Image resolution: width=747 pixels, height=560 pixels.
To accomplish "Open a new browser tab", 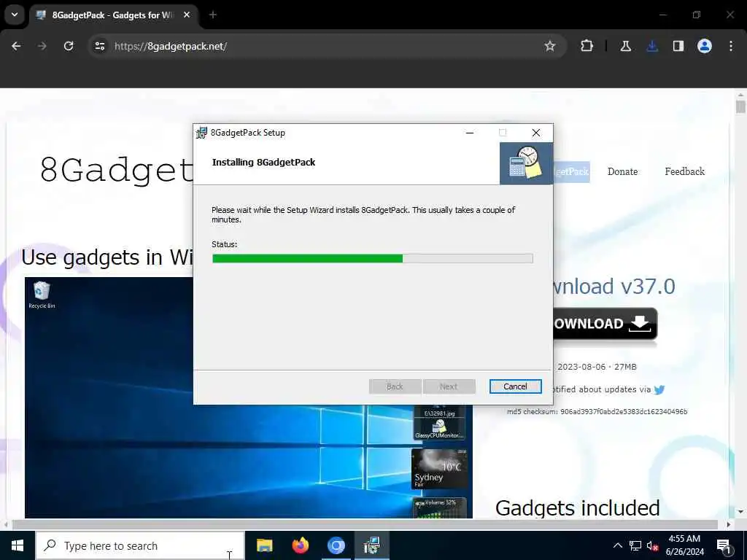I will point(213,15).
